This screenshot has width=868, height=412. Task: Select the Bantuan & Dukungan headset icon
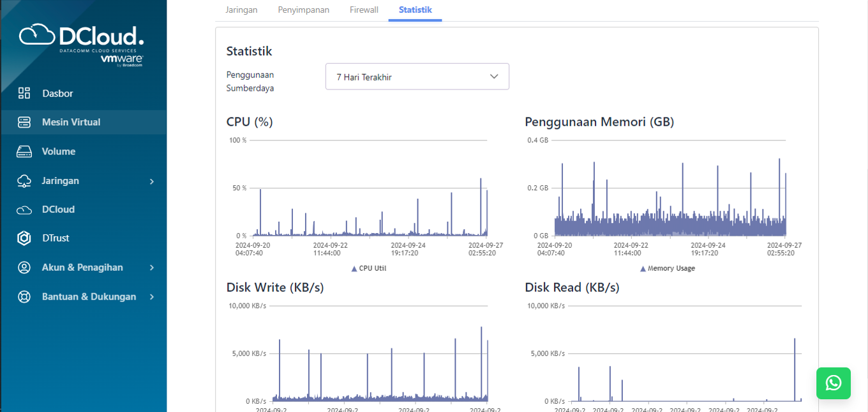24,296
